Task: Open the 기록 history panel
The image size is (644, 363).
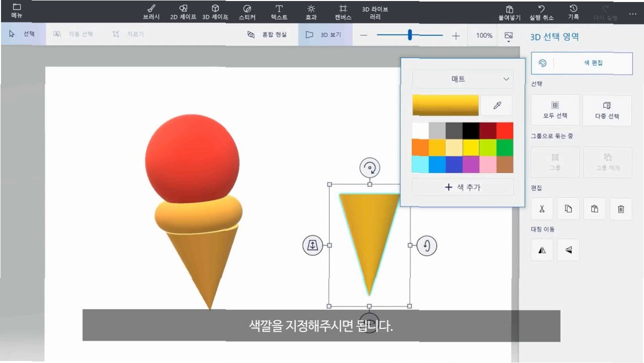Action: [573, 13]
